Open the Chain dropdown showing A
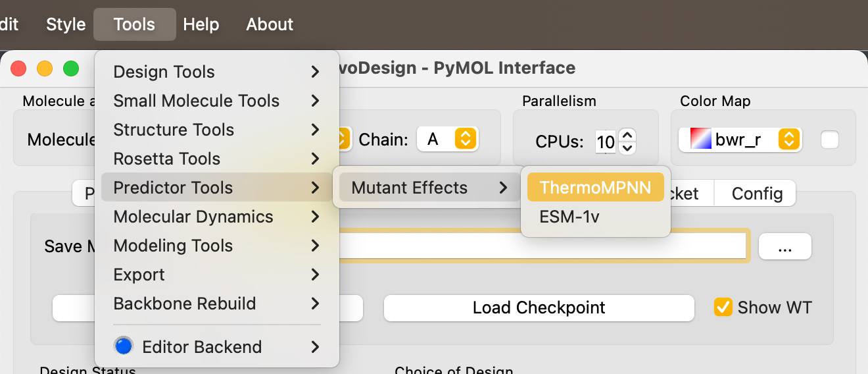This screenshot has height=374, width=868. tap(448, 139)
